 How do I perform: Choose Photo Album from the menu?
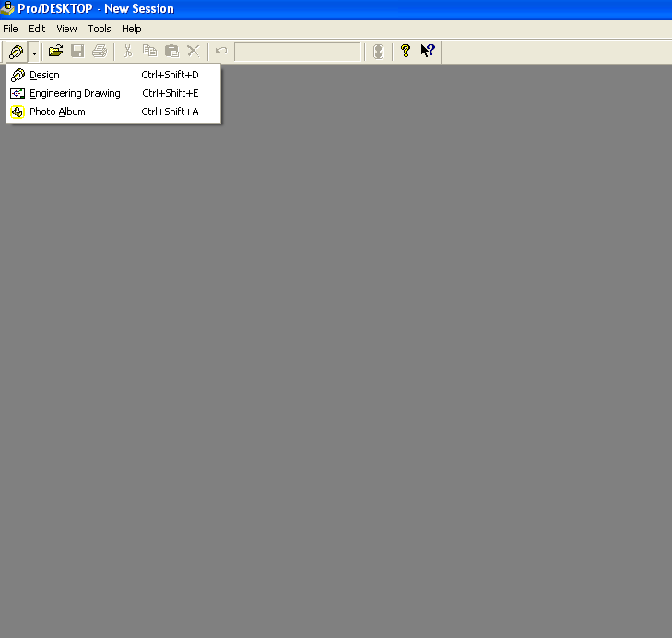tap(113, 112)
